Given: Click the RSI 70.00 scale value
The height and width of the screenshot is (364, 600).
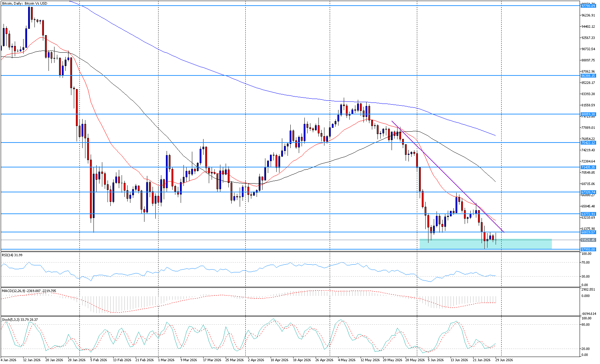Looking at the screenshot, I should click(x=585, y=263).
